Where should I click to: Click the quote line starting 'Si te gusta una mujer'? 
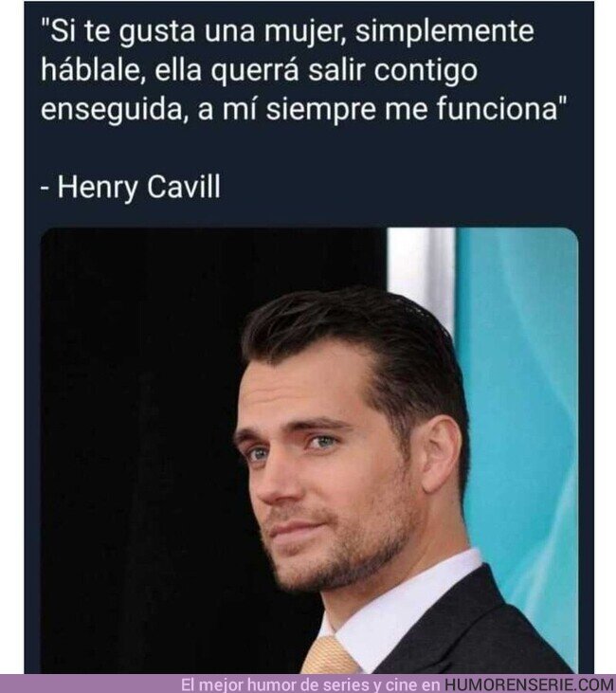[x=287, y=32]
